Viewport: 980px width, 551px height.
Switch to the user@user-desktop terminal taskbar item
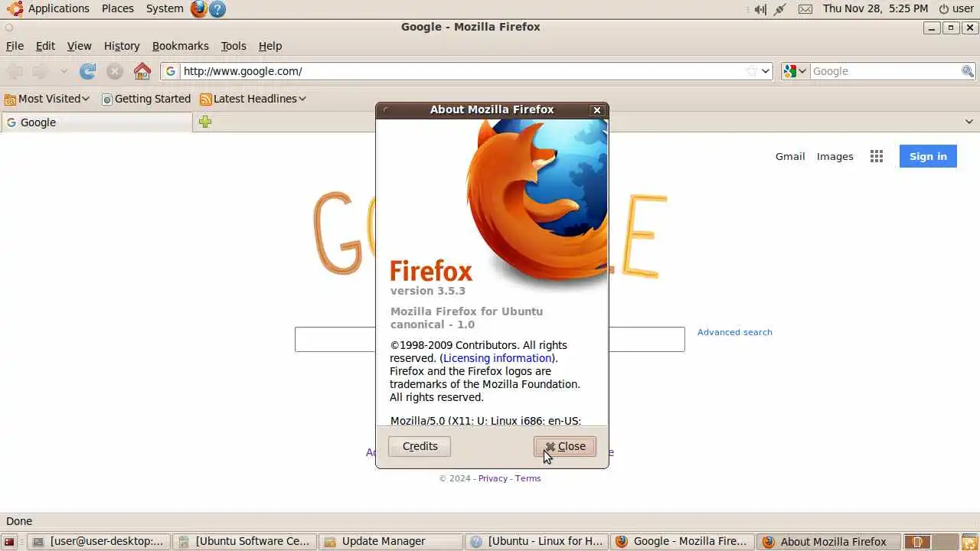(x=99, y=542)
